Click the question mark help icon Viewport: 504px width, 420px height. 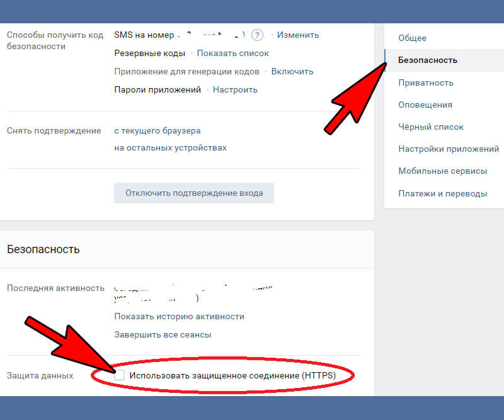click(257, 35)
